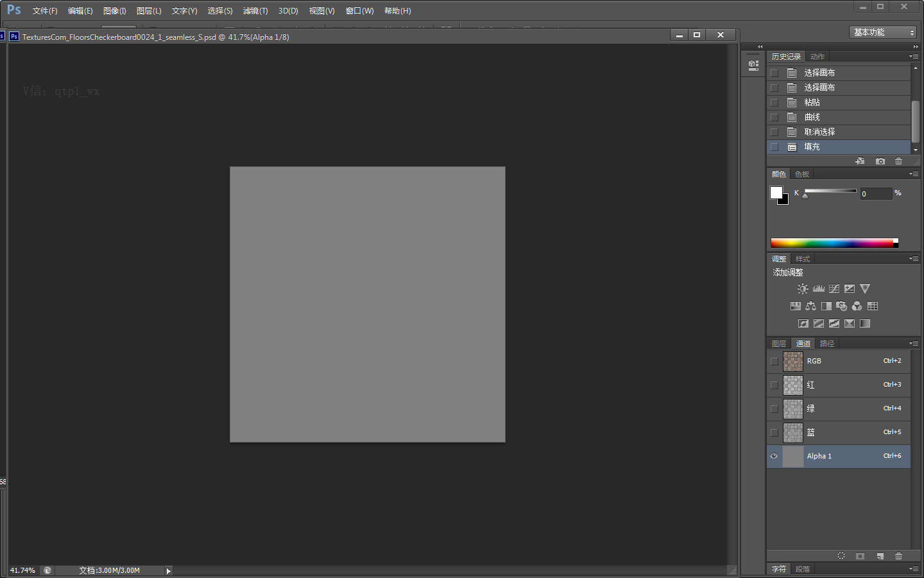
Task: Set history brush source at 粘贴
Action: (774, 102)
